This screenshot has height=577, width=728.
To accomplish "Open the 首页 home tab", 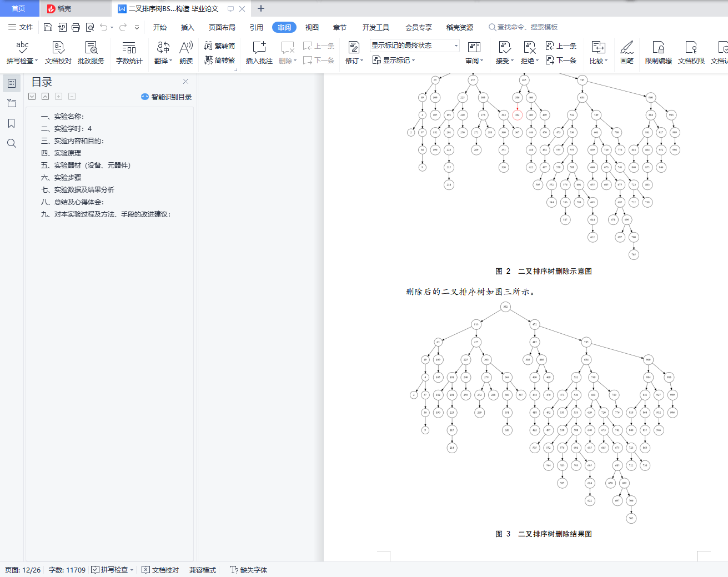I will [18, 8].
